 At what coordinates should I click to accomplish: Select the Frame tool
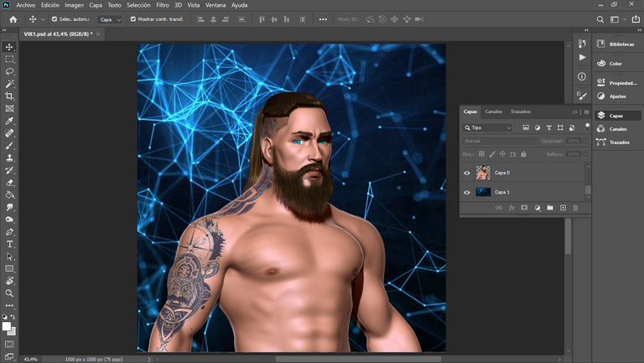tap(9, 108)
